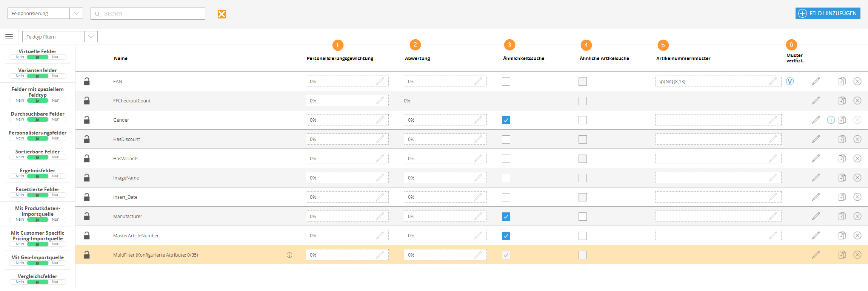This screenshot has height=291, width=868.
Task: Select the MultiFilter (Konfigurierte Attribute: 0/35) name
Action: pos(155,255)
